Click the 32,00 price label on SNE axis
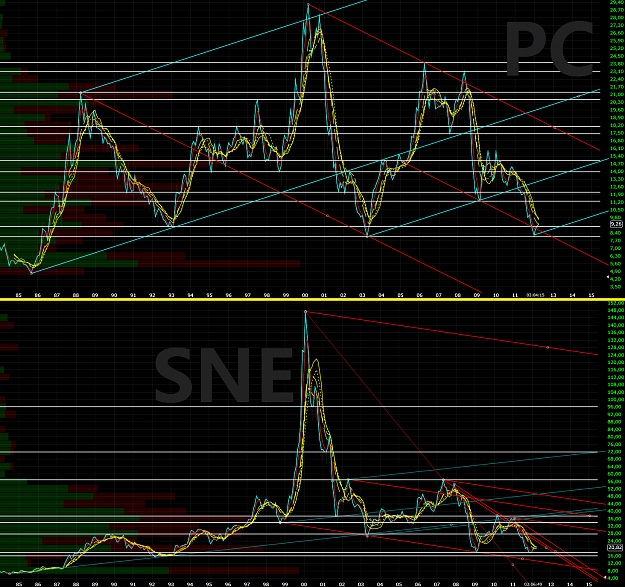625x587 pixels. 616,526
